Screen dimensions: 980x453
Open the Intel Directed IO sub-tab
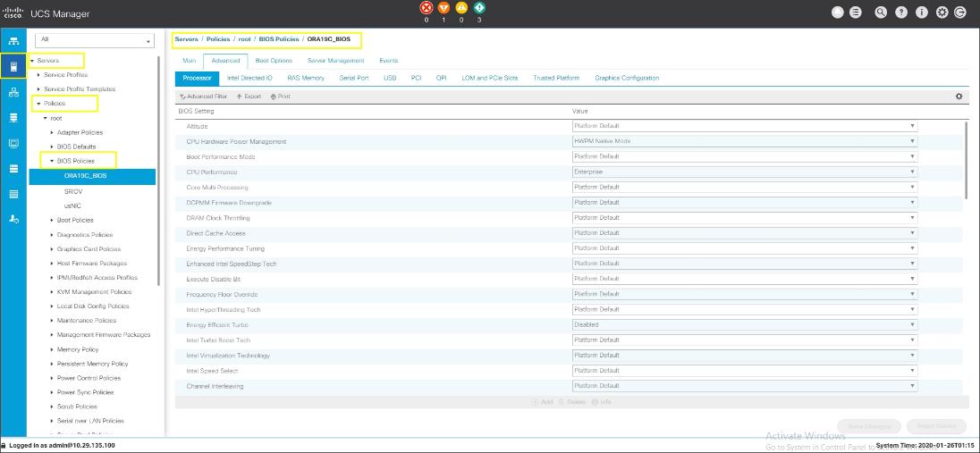point(249,78)
